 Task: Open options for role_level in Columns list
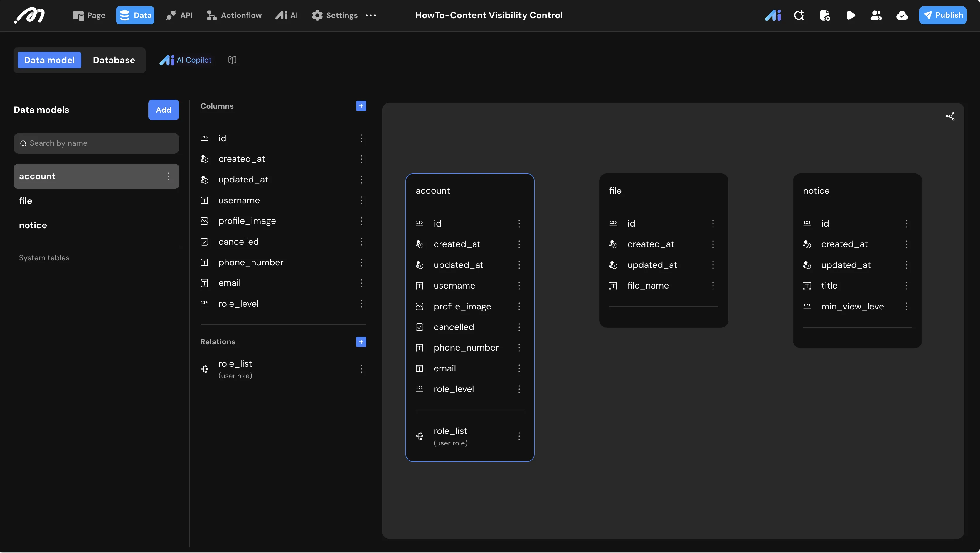pos(361,304)
